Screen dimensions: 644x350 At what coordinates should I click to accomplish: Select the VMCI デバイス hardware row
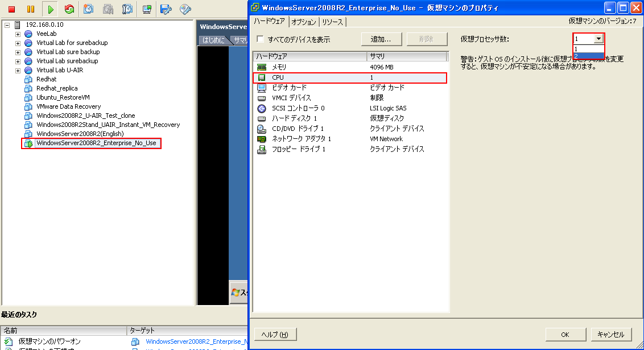tap(350, 98)
